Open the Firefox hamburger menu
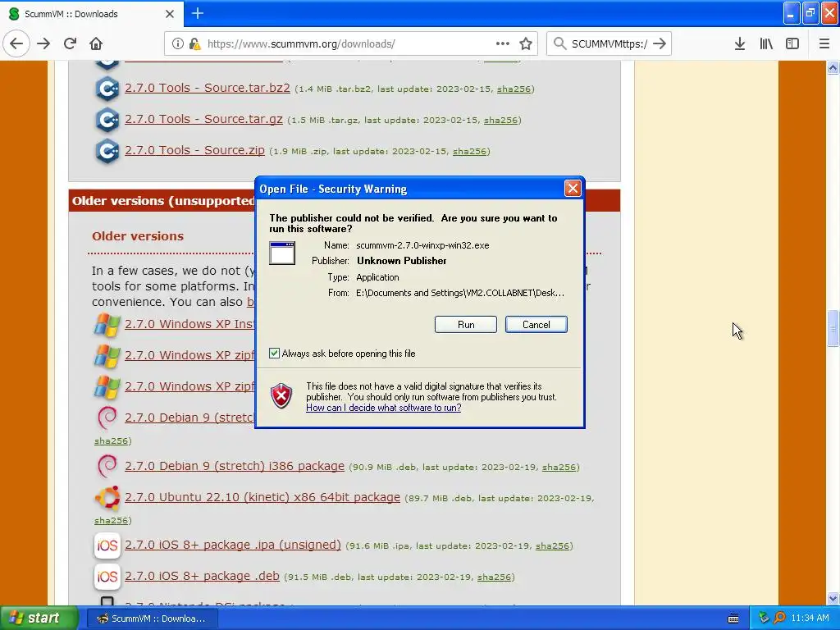Viewport: 840px width, 630px height. 824,43
